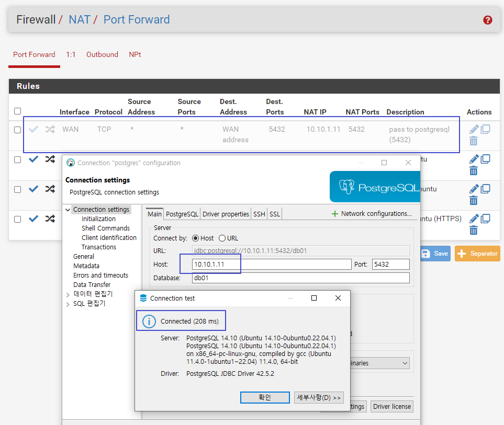Image resolution: width=504 pixels, height=425 pixels.
Task: Check the box for the postgresql rule row
Action: point(18,130)
